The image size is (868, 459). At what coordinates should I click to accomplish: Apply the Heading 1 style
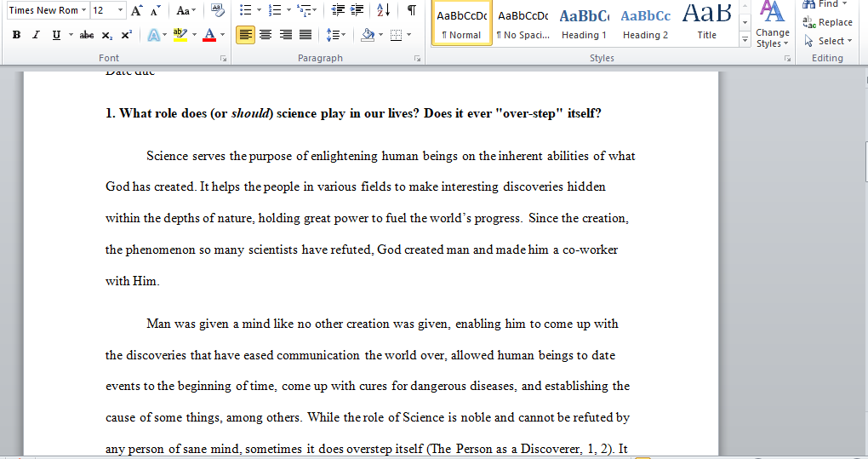(584, 22)
